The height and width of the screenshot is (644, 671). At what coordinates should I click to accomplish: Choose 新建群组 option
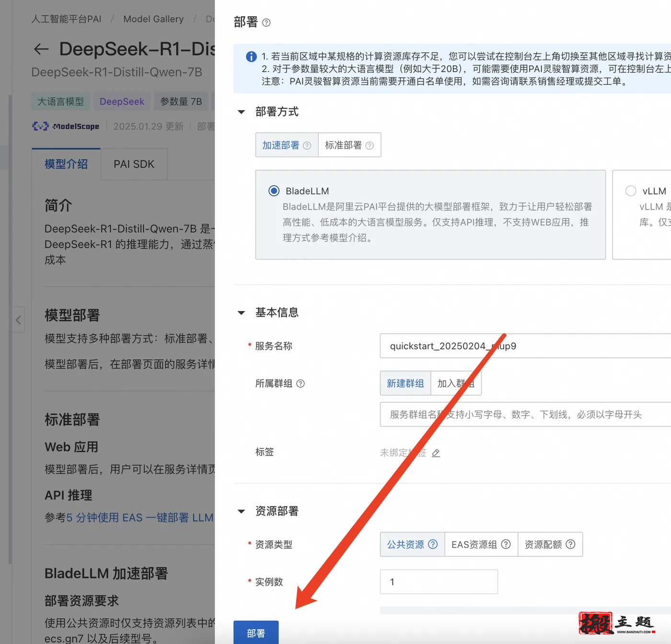tap(405, 383)
